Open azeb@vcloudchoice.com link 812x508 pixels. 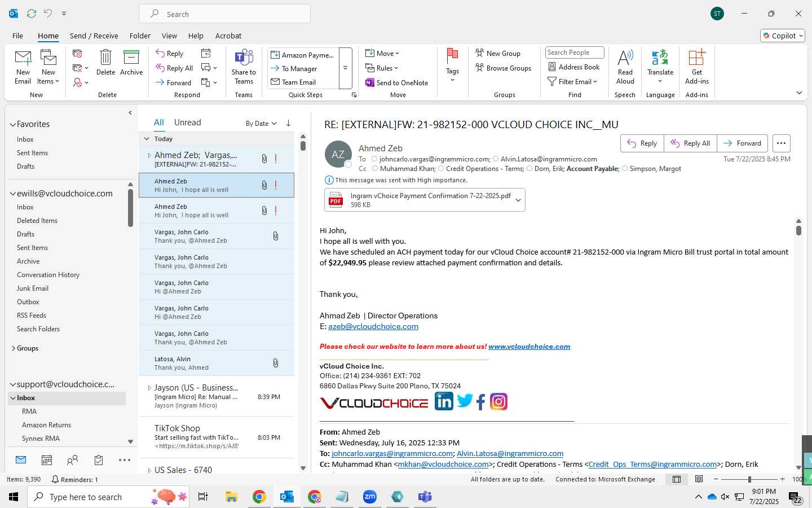[373, 326]
